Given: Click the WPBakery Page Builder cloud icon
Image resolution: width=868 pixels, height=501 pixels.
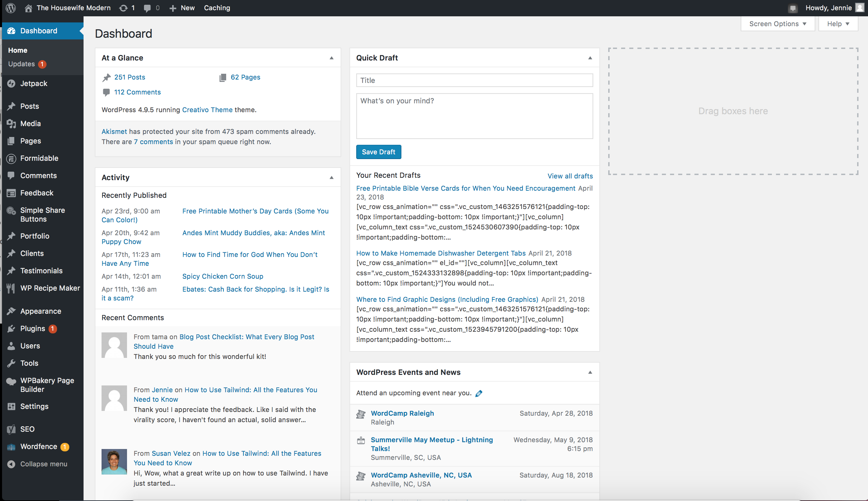Looking at the screenshot, I should coord(11,381).
